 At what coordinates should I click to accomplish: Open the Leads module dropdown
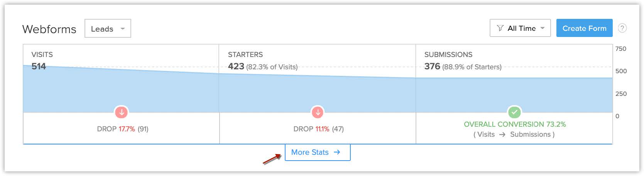(x=107, y=28)
